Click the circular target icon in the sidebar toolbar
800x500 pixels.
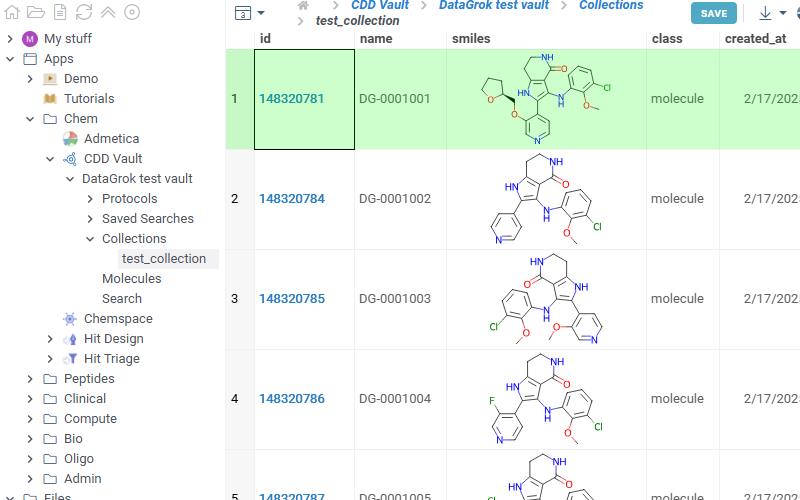click(132, 12)
